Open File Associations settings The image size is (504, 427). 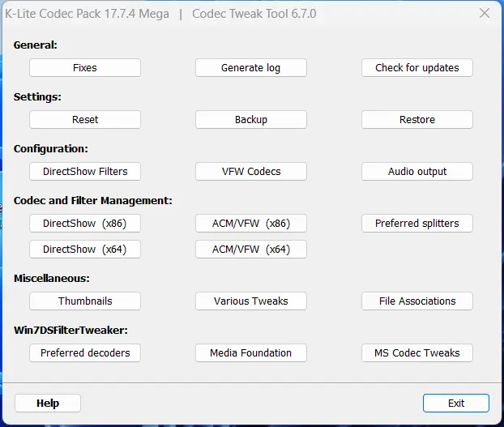417,301
